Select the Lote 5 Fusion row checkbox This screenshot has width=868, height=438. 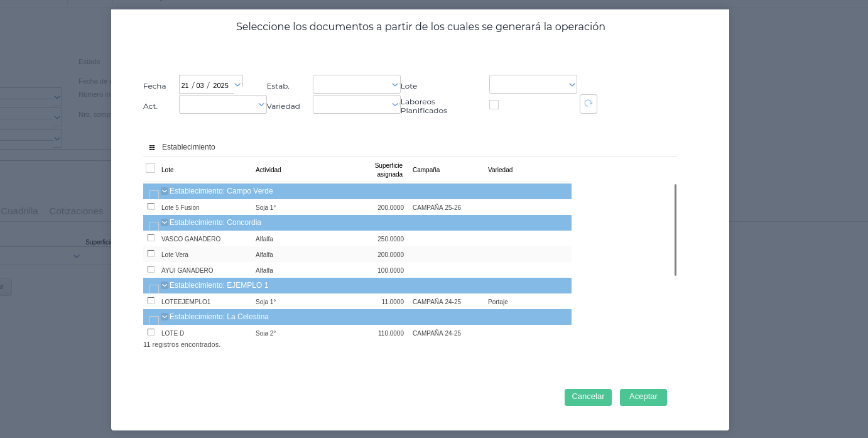click(x=151, y=207)
